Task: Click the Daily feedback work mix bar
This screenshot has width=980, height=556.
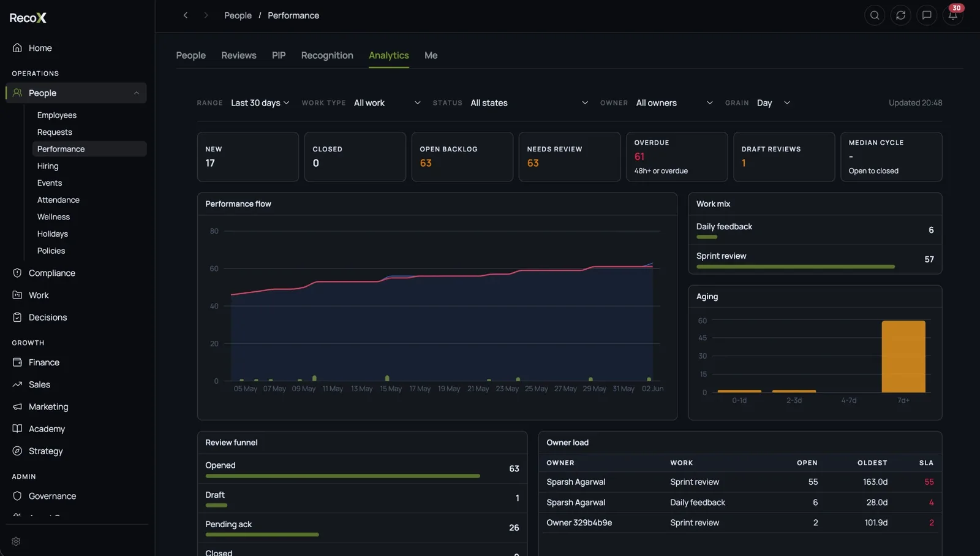Action: [707, 237]
